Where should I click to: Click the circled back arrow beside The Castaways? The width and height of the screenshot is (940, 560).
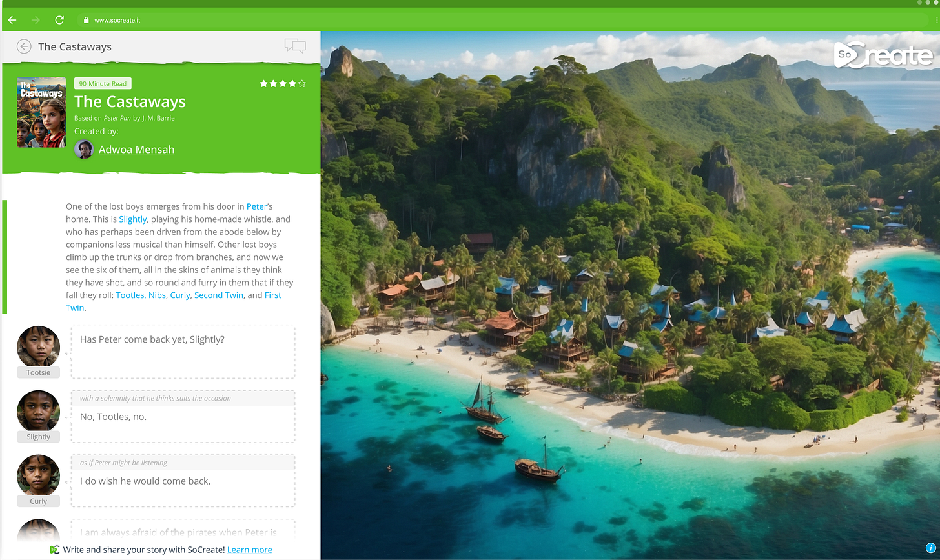pyautogui.click(x=24, y=46)
